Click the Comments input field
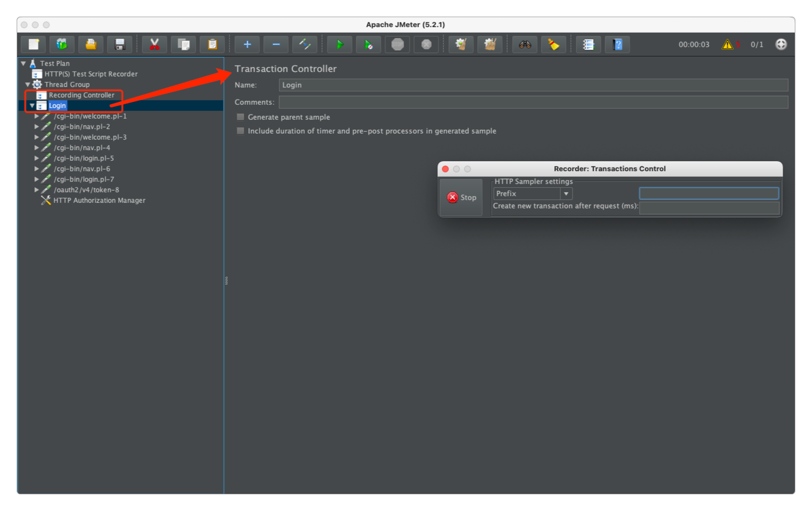812x511 pixels. [x=533, y=102]
